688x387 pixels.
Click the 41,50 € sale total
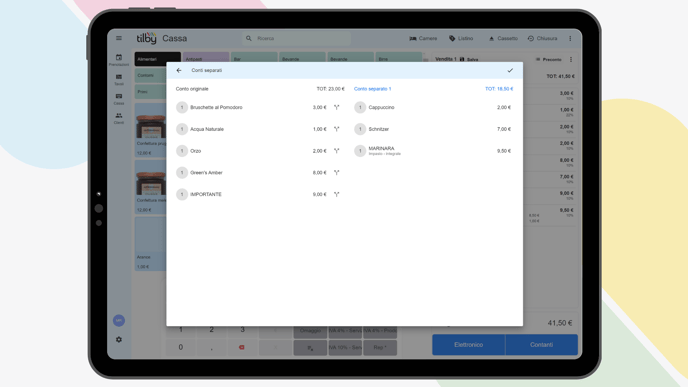tap(560, 323)
